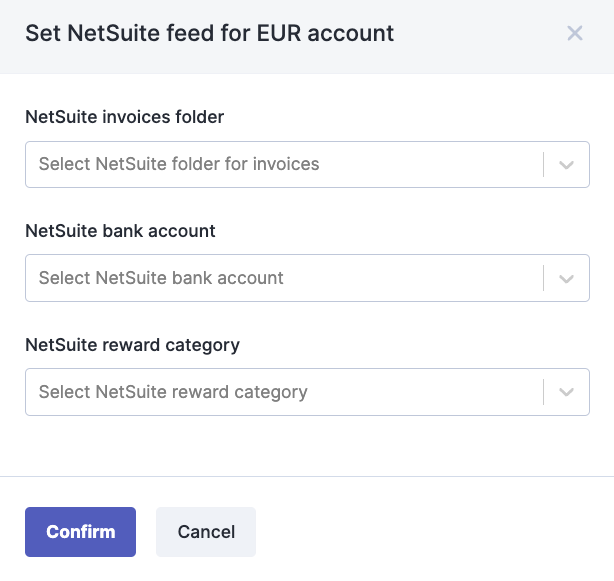Click the 'NetSuite invoices folder' label
The image size is (614, 581).
[x=125, y=117]
